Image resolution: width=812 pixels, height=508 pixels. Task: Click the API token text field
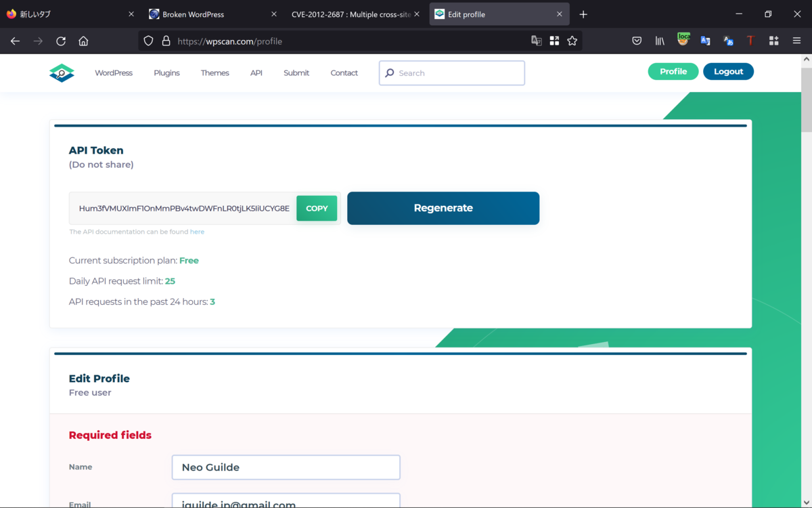pos(183,209)
